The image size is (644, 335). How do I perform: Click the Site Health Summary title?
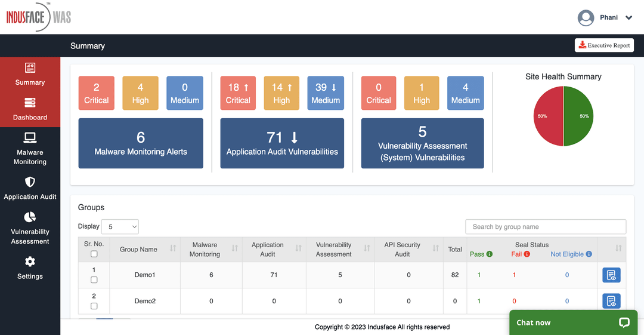[563, 76]
